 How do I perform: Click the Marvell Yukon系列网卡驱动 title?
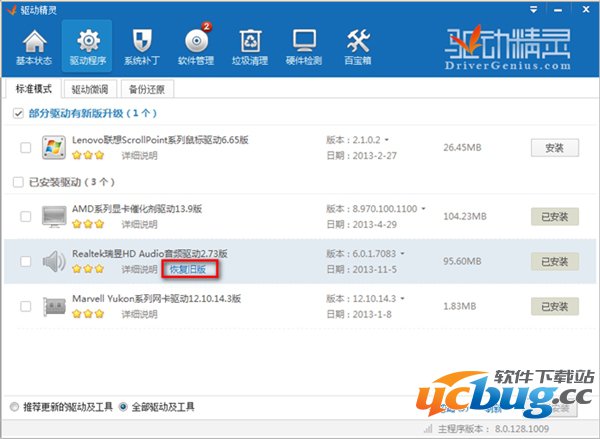(157, 299)
